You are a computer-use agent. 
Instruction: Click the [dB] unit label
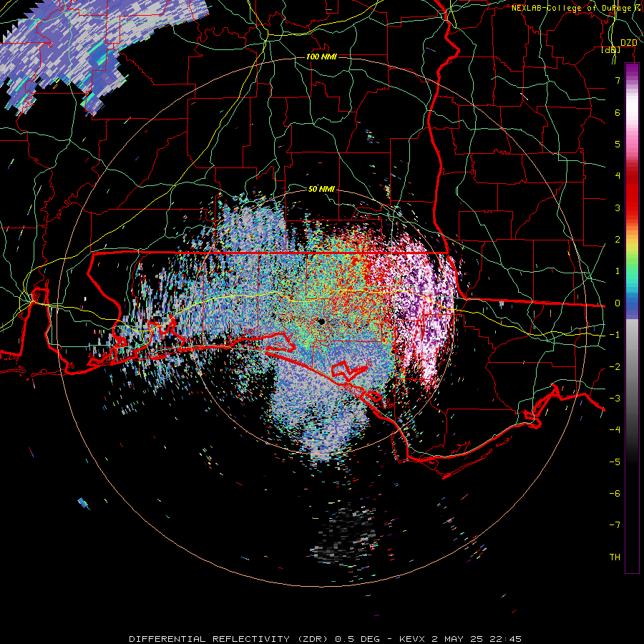pyautogui.click(x=611, y=50)
